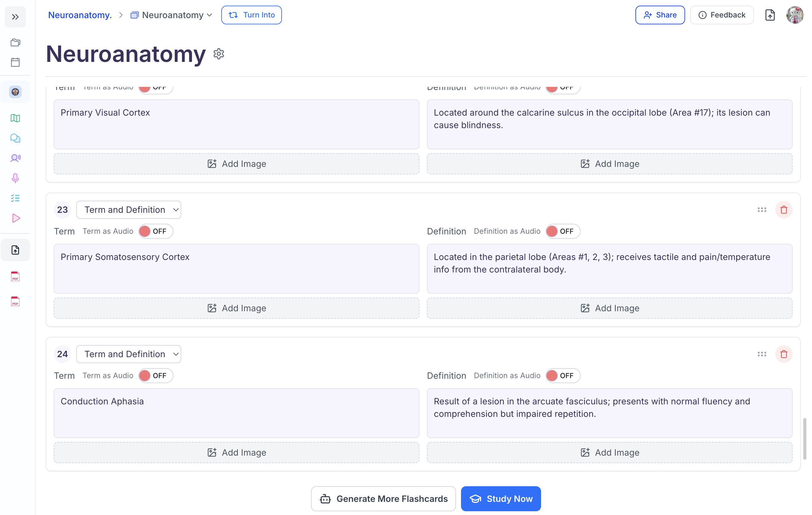Viewport: 812px width, 515px height.
Task: Toggle Term as Audio for card 23
Action: tap(156, 231)
